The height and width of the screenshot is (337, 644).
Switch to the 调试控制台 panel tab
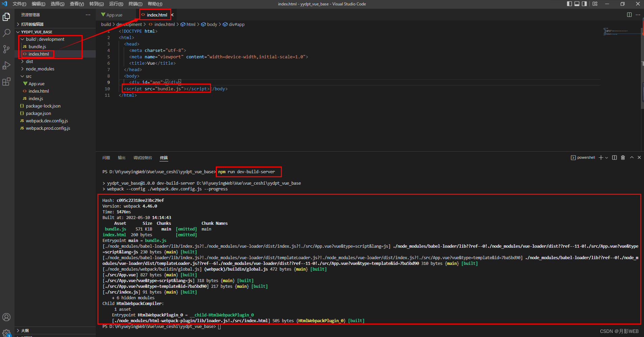143,158
